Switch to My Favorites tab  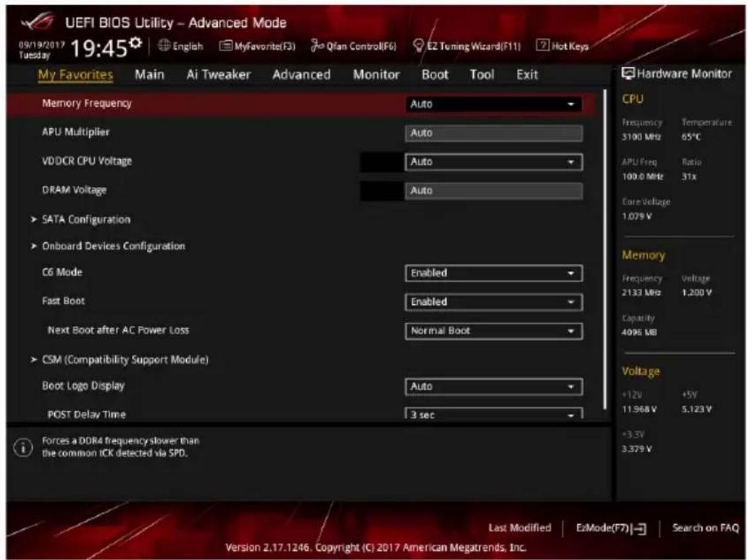click(76, 75)
